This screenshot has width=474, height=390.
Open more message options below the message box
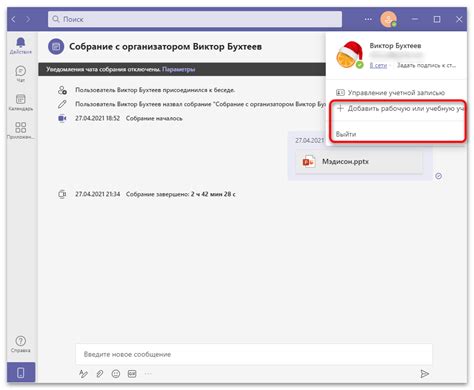[x=148, y=374]
